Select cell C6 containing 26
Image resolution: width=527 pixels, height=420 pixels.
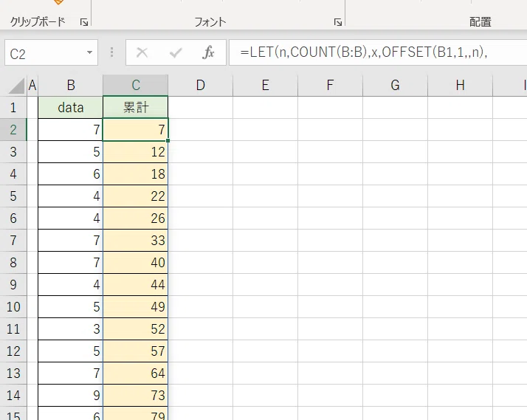pyautogui.click(x=136, y=218)
